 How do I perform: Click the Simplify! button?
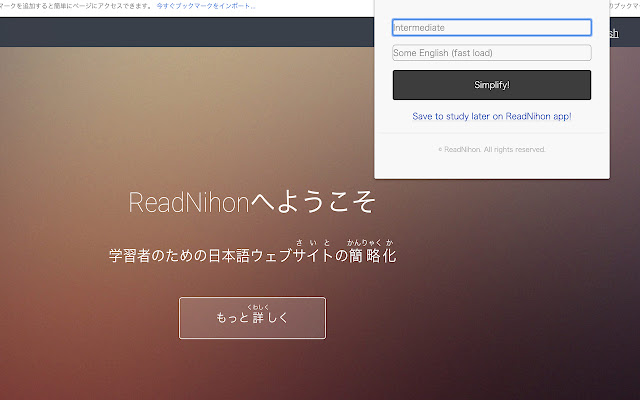click(x=491, y=85)
